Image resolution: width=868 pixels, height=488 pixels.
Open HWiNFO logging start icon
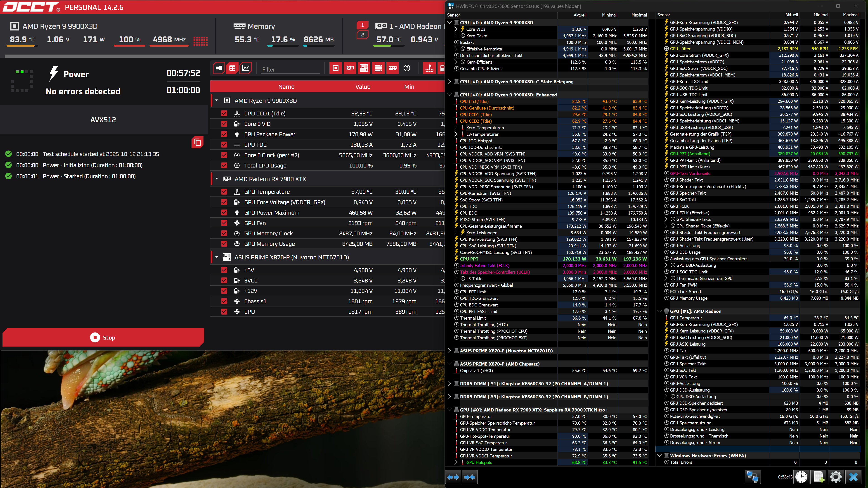click(x=819, y=477)
